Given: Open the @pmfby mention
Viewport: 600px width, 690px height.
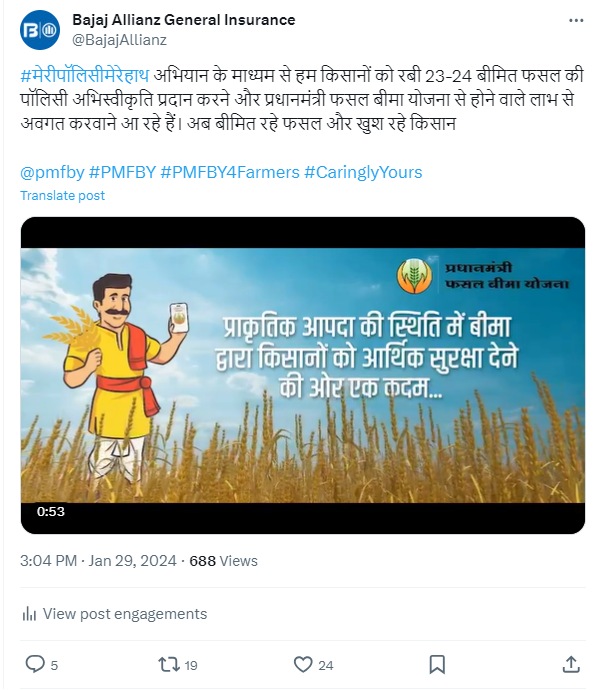Looking at the screenshot, I should (x=52, y=172).
